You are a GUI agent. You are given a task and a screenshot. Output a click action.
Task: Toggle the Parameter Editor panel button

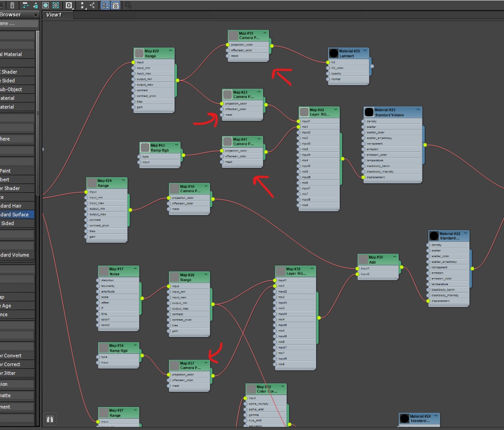click(115, 5)
